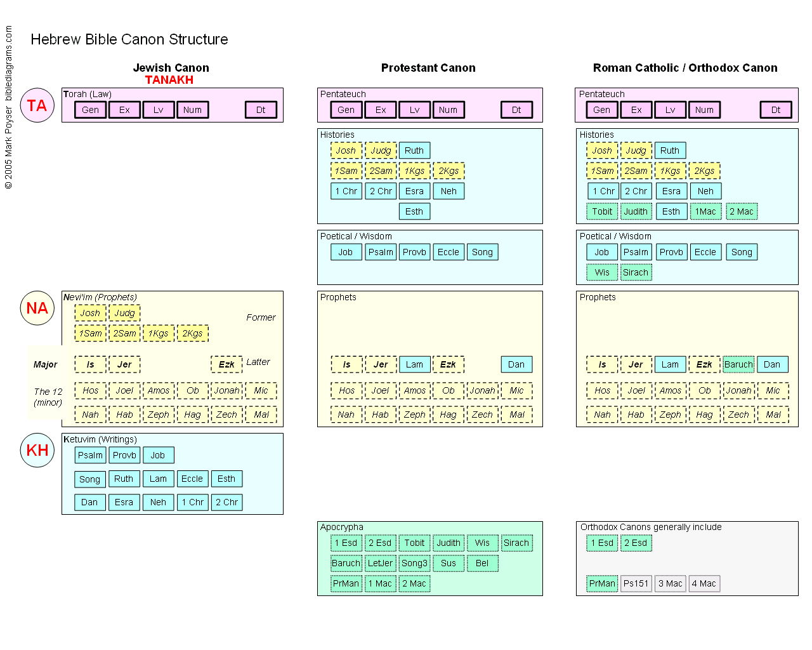Select the Gen box in the Torah section
The image size is (812, 650).
90,109
